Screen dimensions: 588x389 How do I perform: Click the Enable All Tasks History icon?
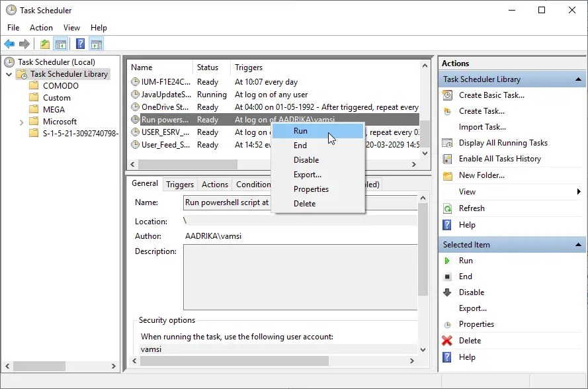[x=448, y=158]
